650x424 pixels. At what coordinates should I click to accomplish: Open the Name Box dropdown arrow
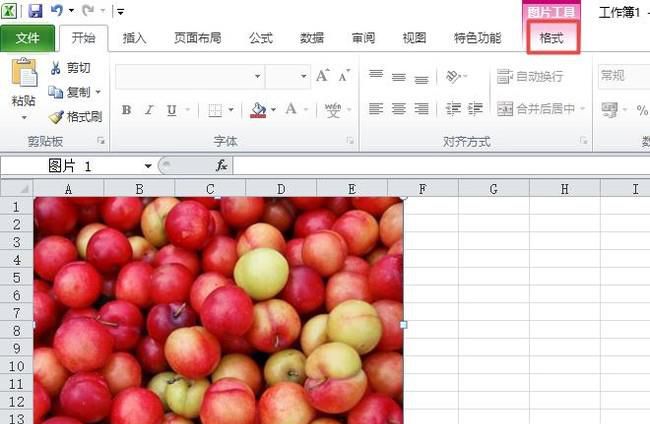148,166
